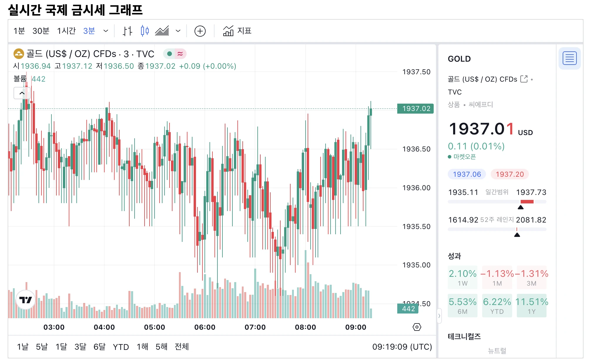
Task: Collapse the volume pane with the chevron
Action: (x=22, y=92)
